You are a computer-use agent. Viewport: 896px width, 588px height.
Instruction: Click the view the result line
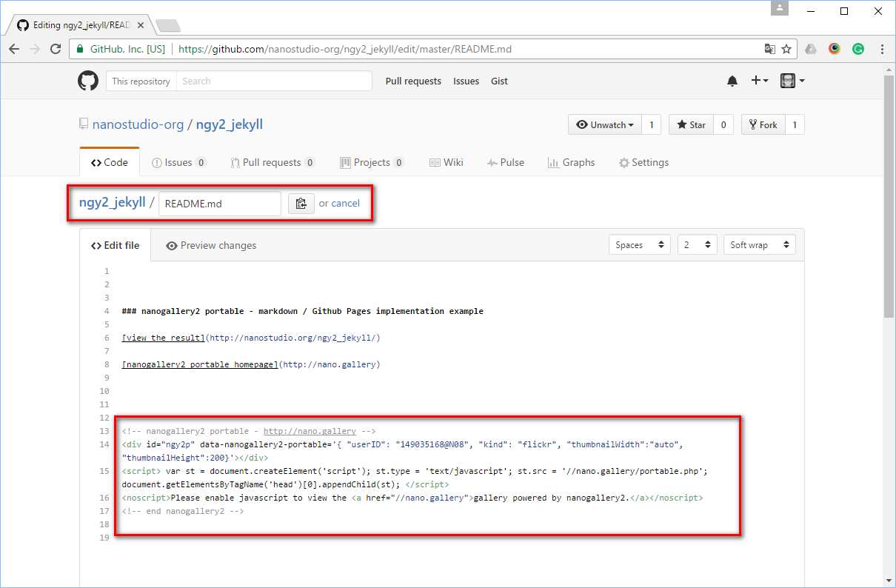tap(251, 338)
